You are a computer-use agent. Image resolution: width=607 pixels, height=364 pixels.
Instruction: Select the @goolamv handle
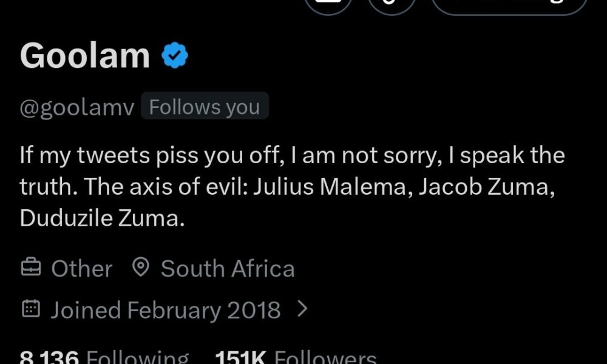(77, 107)
